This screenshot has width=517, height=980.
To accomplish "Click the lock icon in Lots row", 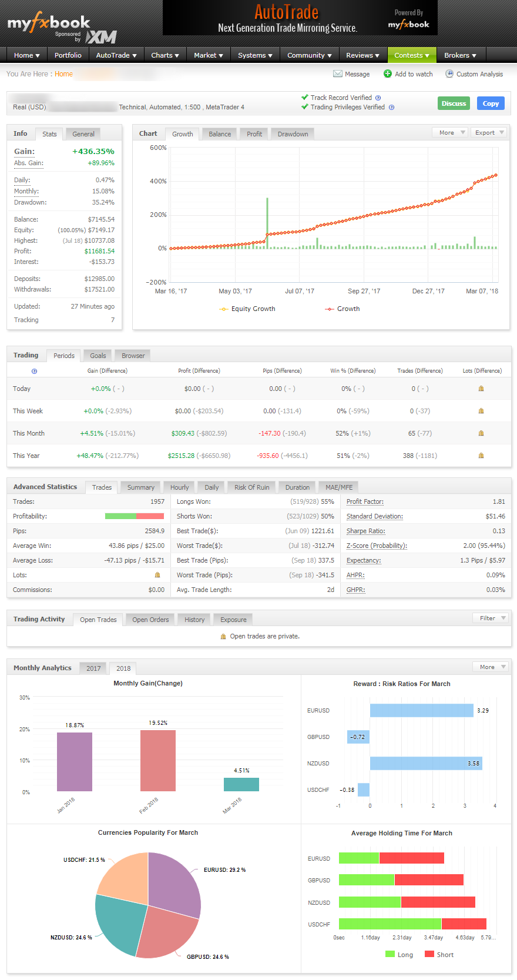I will point(157,575).
